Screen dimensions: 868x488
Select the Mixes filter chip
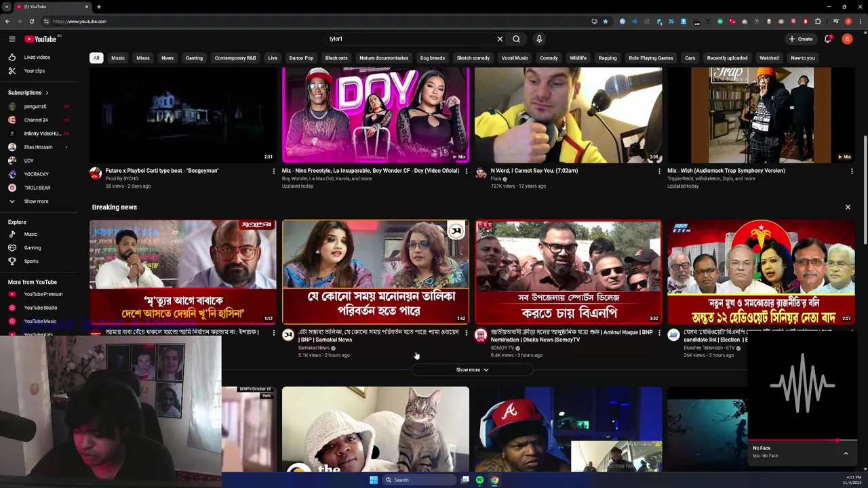143,58
